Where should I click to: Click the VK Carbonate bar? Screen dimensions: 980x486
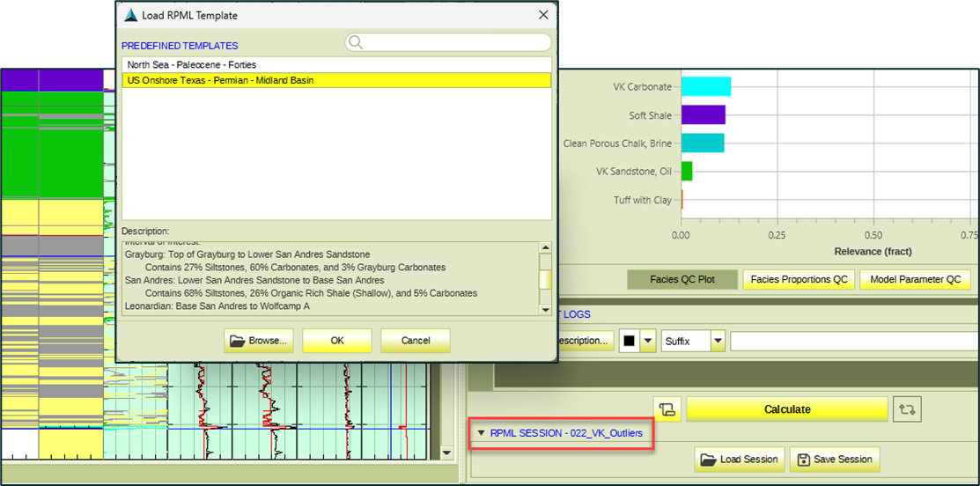[705, 87]
